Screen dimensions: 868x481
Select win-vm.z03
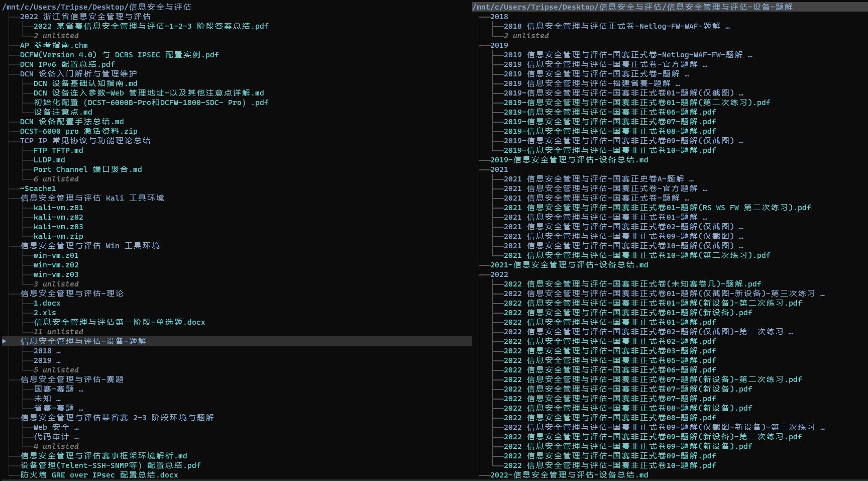pyautogui.click(x=56, y=274)
